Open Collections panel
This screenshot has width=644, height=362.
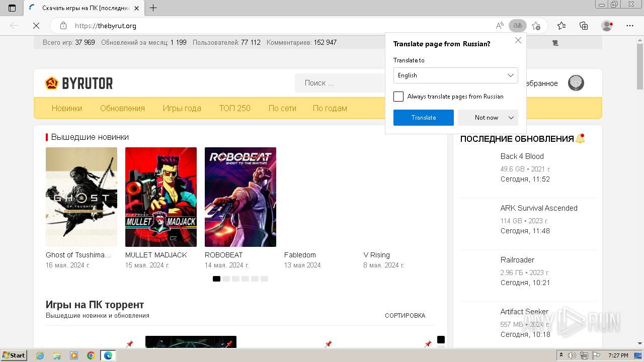coord(584,26)
